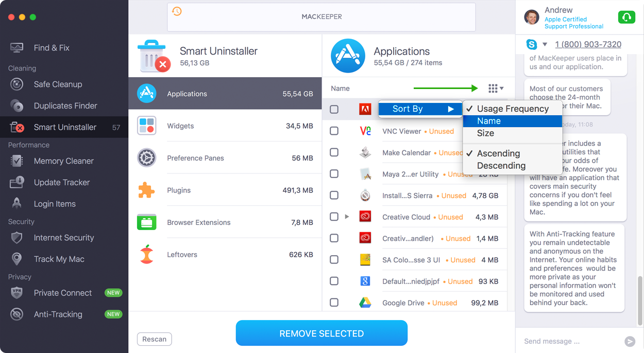Select the Applications category row
The width and height of the screenshot is (644, 353).
coord(225,94)
